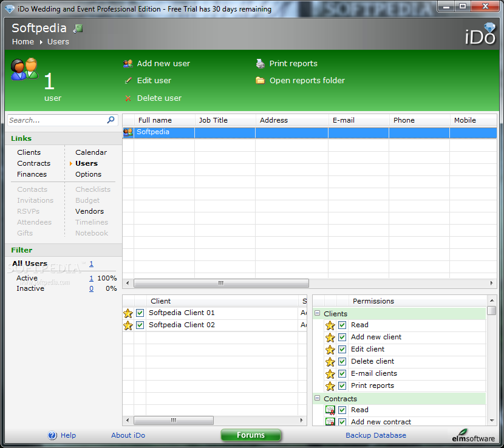Click star icon next to Add new client
Viewport: 504px width, 448px height.
point(330,338)
